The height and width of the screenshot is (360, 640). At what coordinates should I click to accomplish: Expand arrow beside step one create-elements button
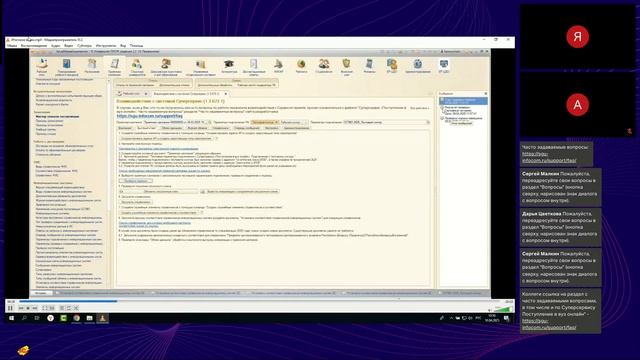click(216, 138)
